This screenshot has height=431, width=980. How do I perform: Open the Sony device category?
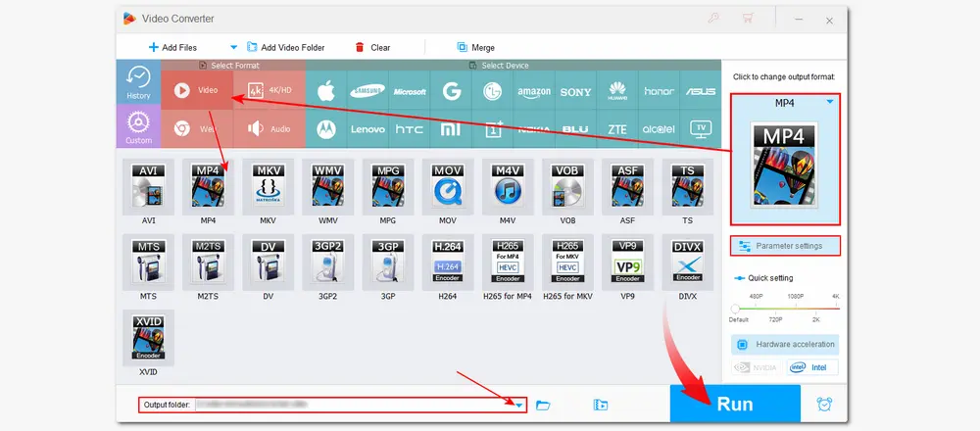tap(575, 91)
